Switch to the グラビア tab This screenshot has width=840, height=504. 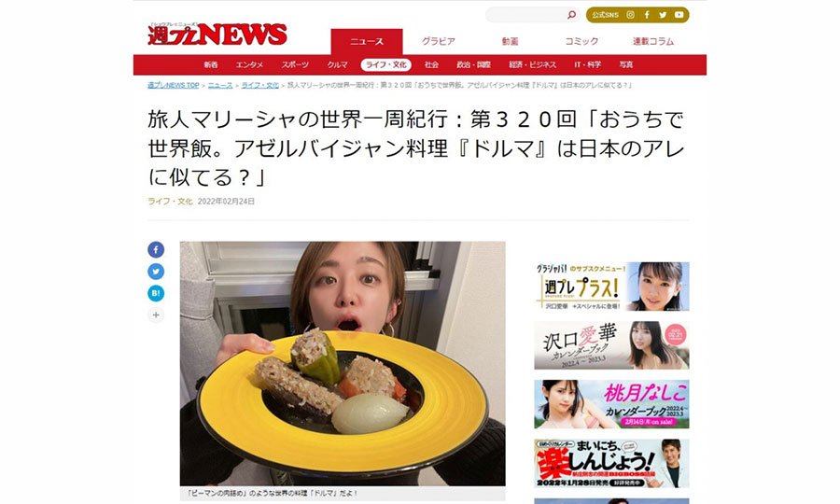pyautogui.click(x=439, y=41)
